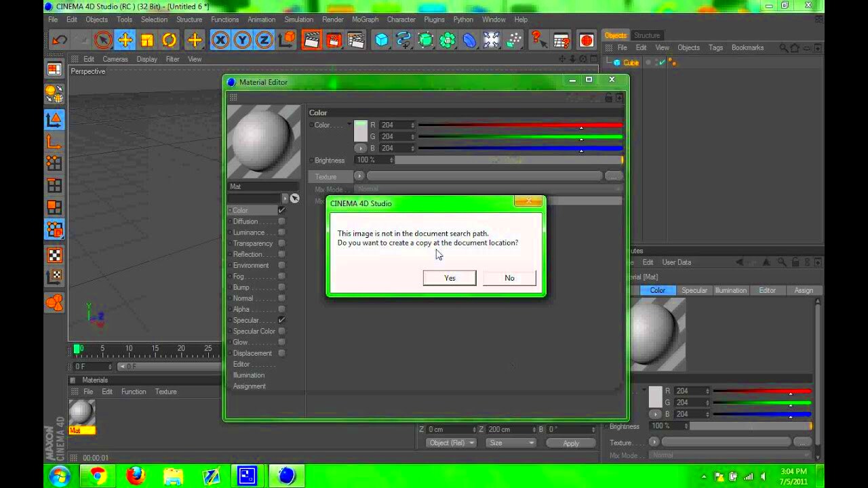Image resolution: width=868 pixels, height=488 pixels.
Task: Enable the Transparency channel checkbox
Action: pyautogui.click(x=281, y=243)
